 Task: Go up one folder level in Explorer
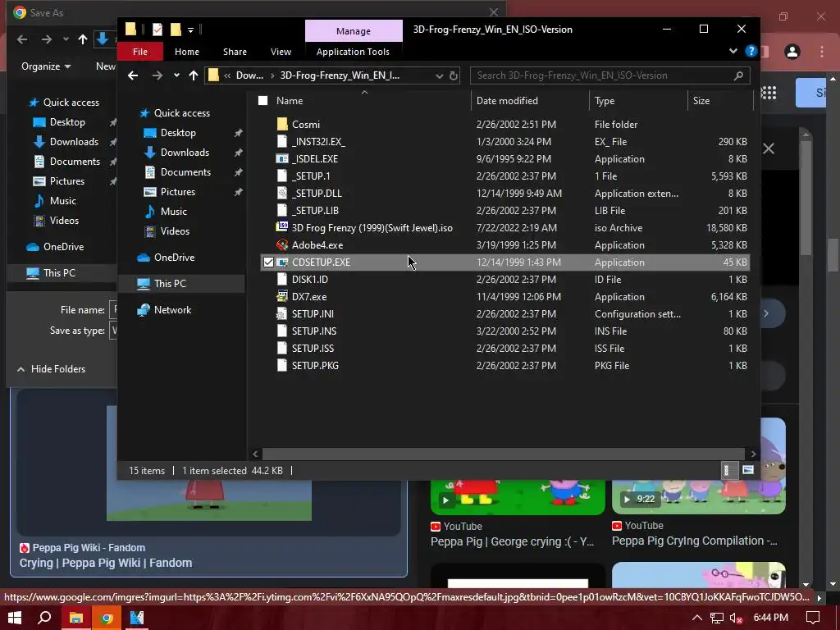coord(194,75)
